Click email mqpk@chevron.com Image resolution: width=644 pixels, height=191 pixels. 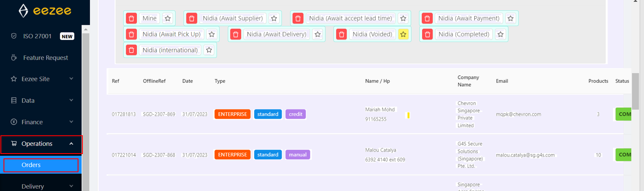[x=518, y=114]
